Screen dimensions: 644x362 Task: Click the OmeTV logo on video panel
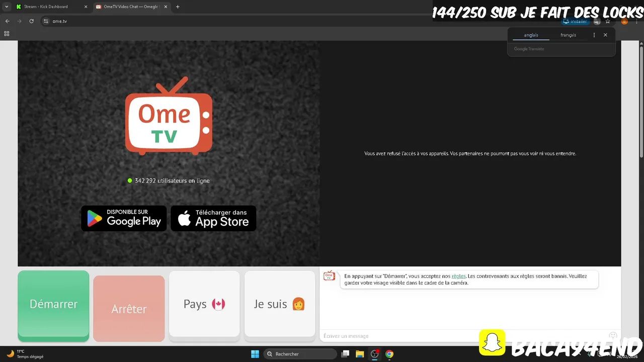(169, 116)
